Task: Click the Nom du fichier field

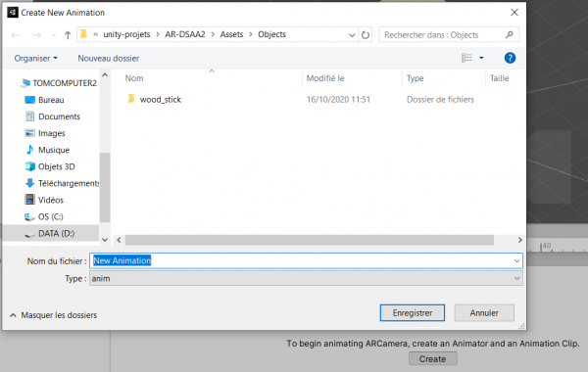Action: coord(306,260)
